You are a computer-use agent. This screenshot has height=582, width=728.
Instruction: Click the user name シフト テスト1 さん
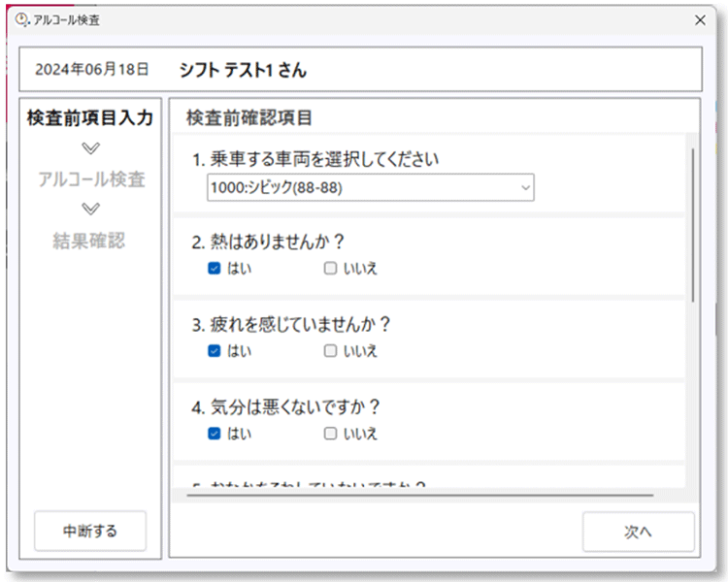pyautogui.click(x=243, y=70)
